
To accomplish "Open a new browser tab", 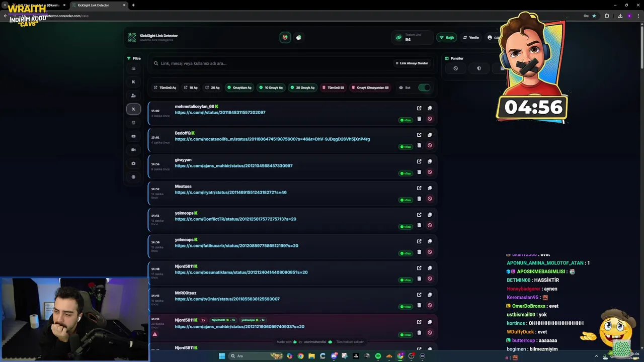I will coord(133,5).
